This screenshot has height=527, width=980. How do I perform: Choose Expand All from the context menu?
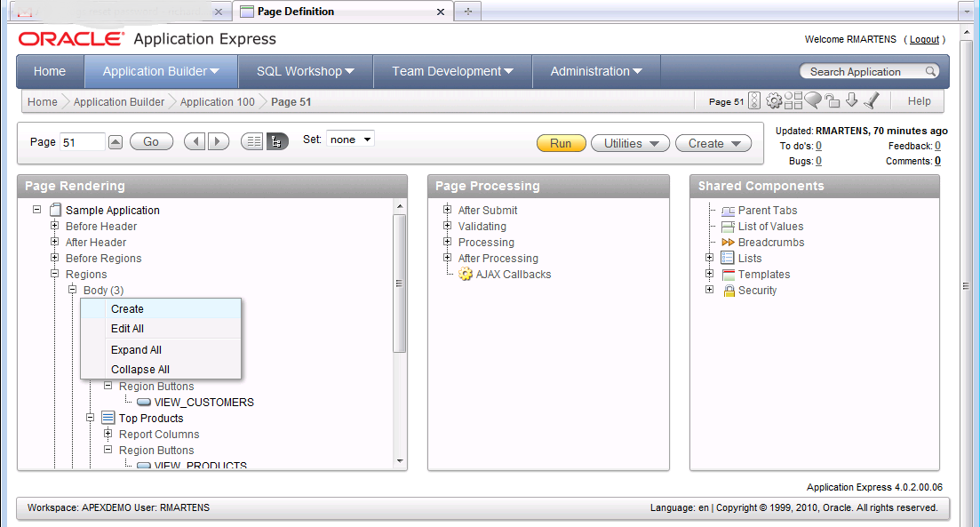[x=161, y=349]
